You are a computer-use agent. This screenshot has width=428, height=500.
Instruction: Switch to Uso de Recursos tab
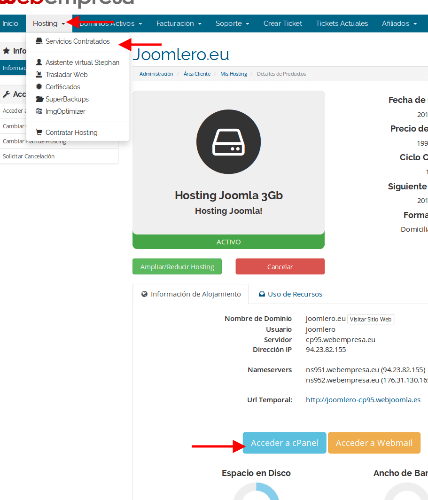pyautogui.click(x=290, y=294)
